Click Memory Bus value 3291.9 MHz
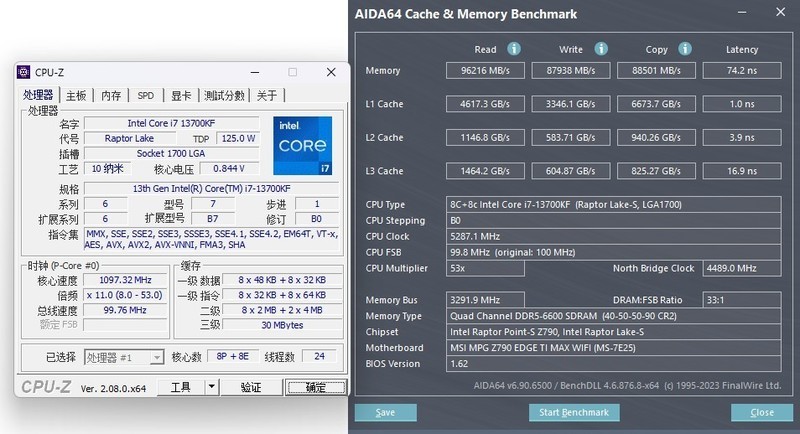800x434 pixels. (485, 300)
